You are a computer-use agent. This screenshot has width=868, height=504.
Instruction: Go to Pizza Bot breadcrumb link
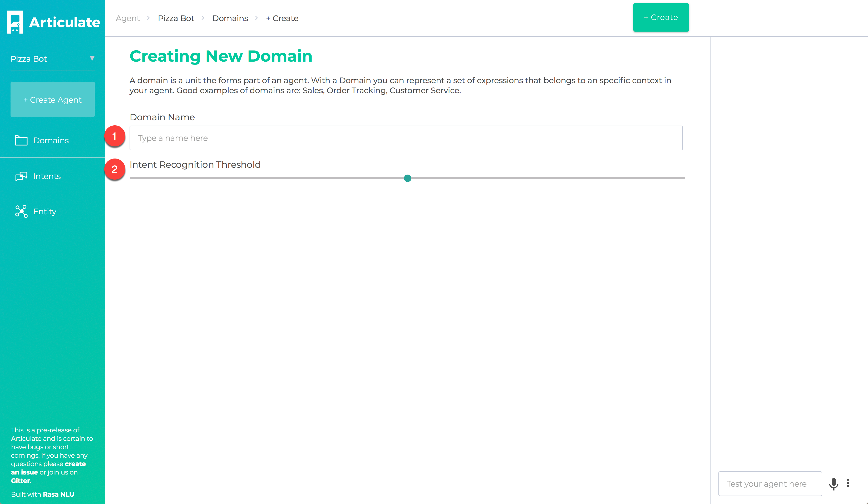176,18
